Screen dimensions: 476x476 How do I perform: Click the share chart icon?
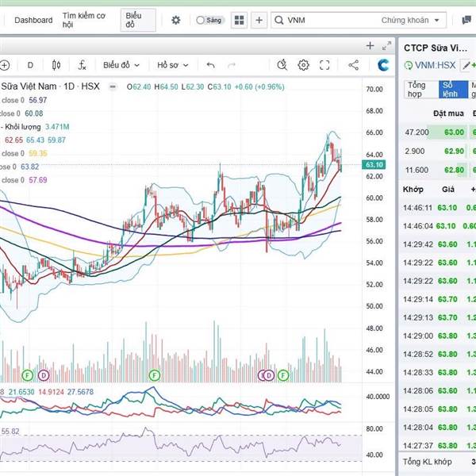[353, 65]
